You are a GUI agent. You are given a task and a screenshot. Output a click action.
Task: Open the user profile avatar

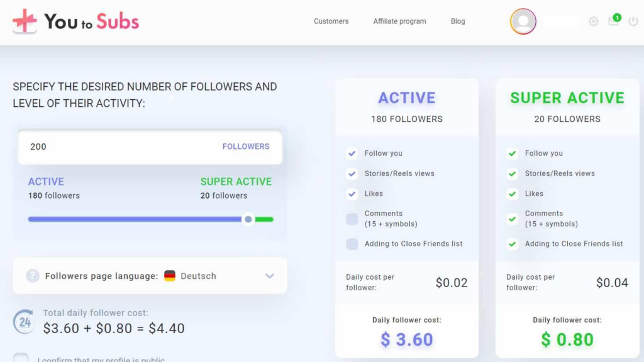[x=523, y=21]
